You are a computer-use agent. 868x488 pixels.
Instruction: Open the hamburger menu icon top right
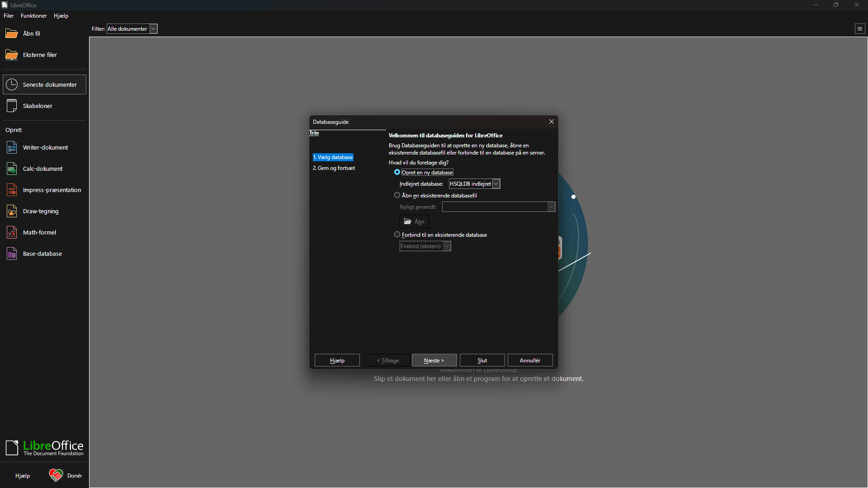tap(860, 28)
